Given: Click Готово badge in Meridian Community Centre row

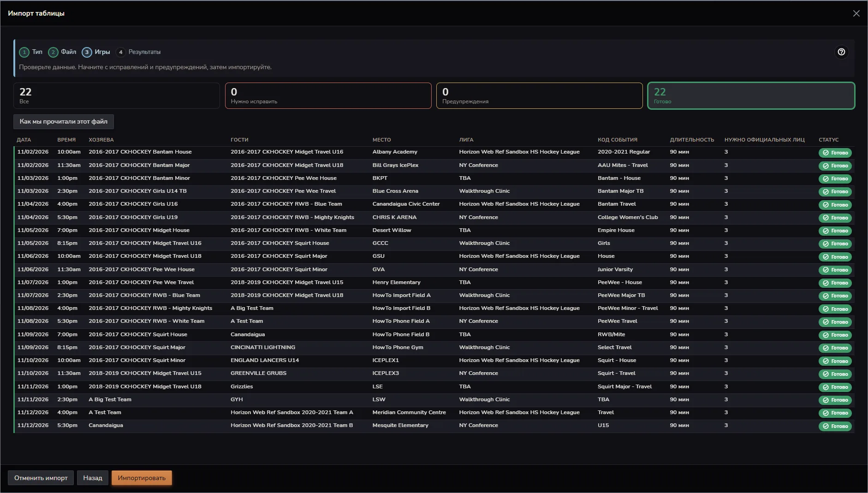Looking at the screenshot, I should (x=835, y=413).
